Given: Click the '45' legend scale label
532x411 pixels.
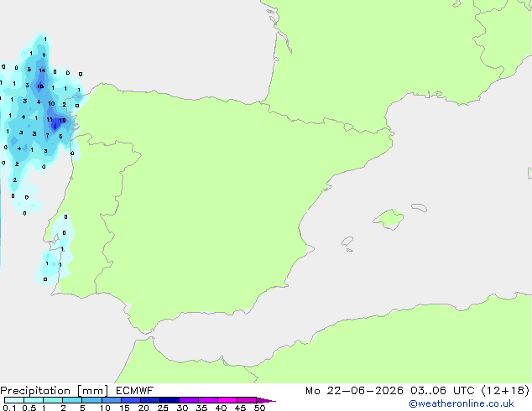Looking at the screenshot, I should (x=240, y=408).
